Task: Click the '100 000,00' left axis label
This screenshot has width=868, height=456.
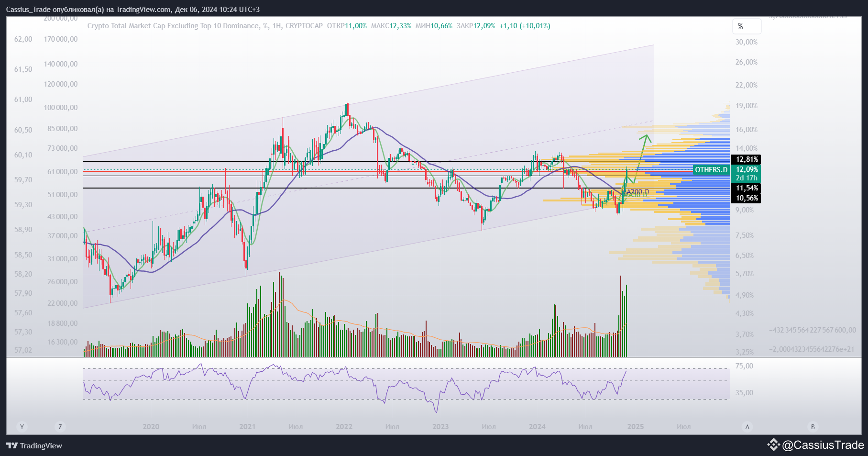Action: (61, 108)
